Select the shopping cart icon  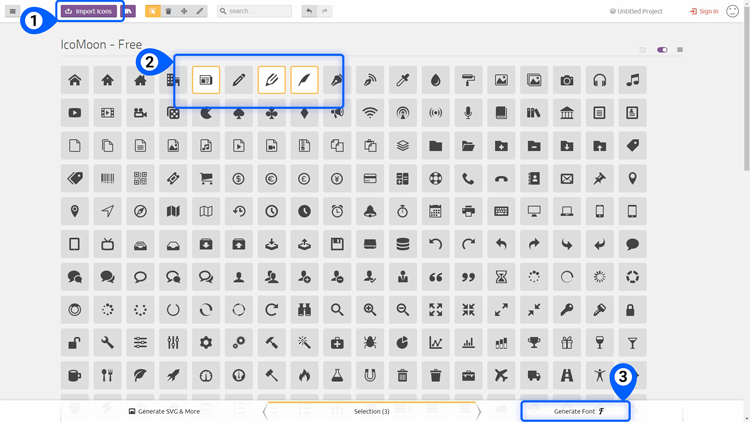click(206, 178)
